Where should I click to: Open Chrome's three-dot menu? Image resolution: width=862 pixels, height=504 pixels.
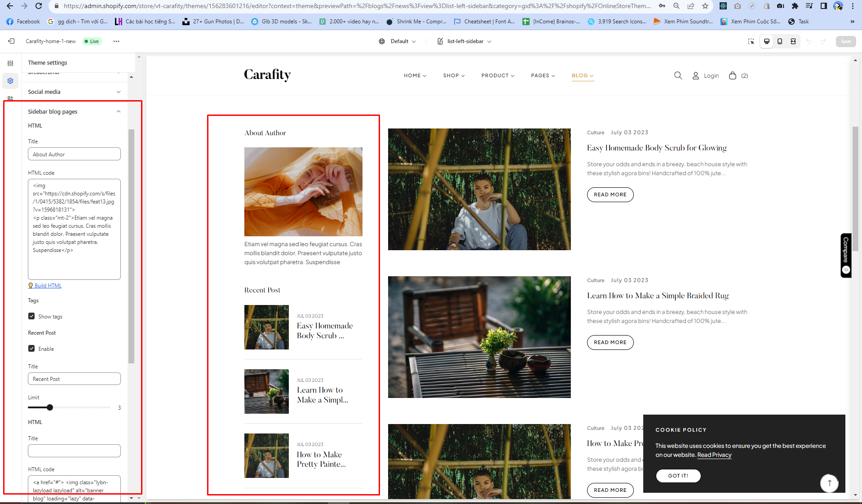[853, 6]
